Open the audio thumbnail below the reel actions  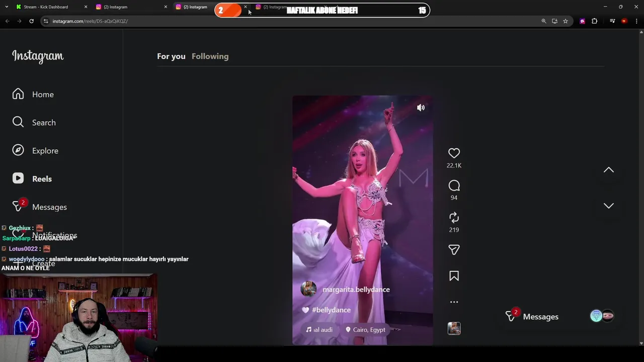click(x=454, y=328)
